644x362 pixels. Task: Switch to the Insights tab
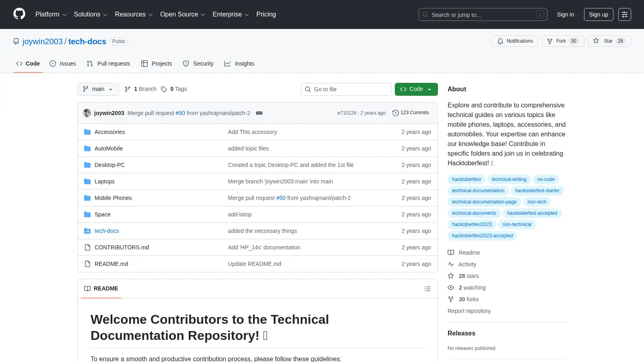[239, 64]
